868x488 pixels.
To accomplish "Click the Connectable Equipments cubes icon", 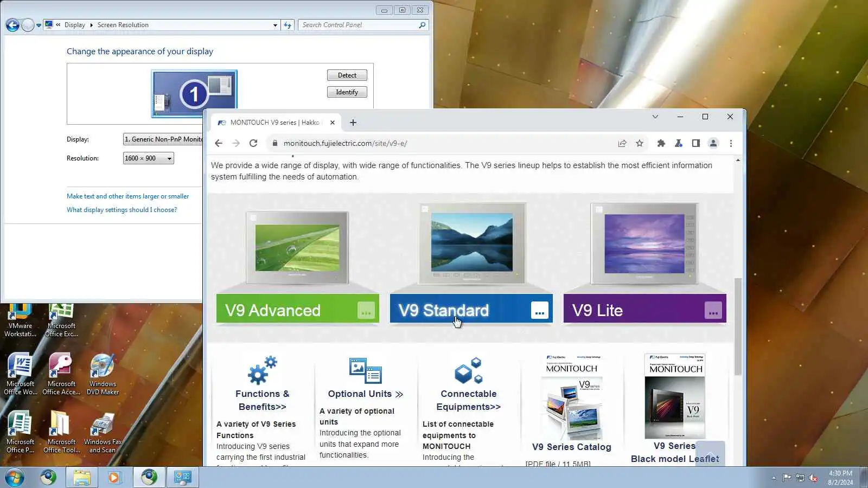I will pos(469,370).
